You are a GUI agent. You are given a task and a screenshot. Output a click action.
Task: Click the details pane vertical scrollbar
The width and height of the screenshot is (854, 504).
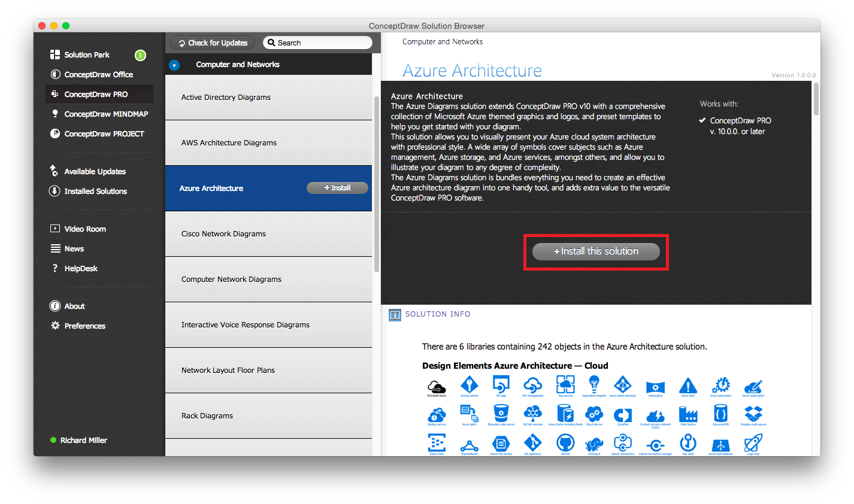point(816,99)
